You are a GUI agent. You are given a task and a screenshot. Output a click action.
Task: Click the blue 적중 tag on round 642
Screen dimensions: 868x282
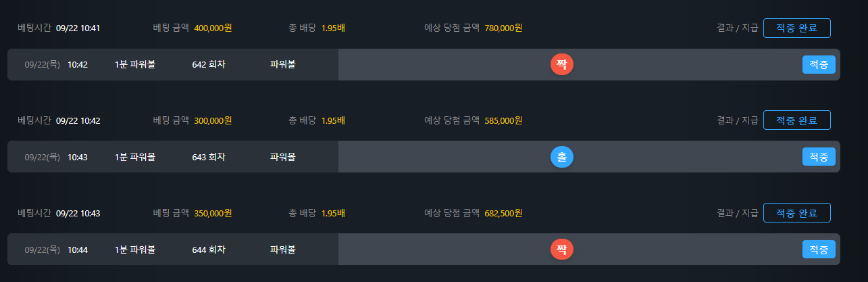pos(819,64)
